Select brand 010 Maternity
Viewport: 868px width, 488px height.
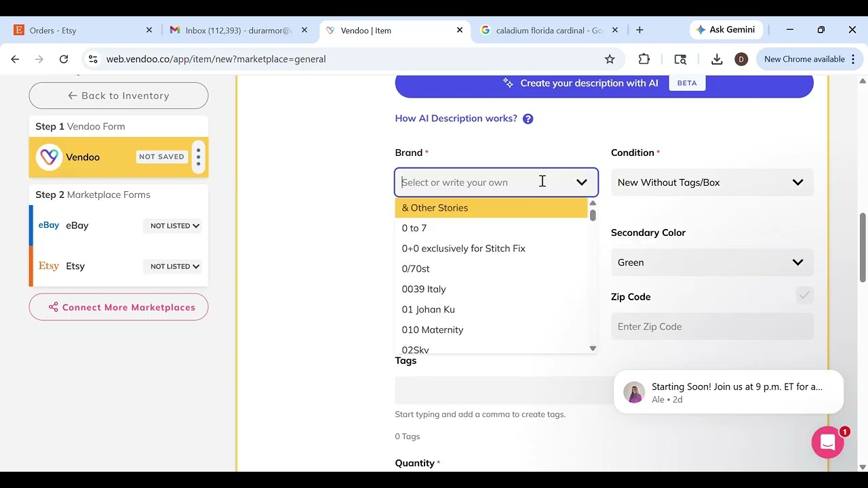[491, 330]
